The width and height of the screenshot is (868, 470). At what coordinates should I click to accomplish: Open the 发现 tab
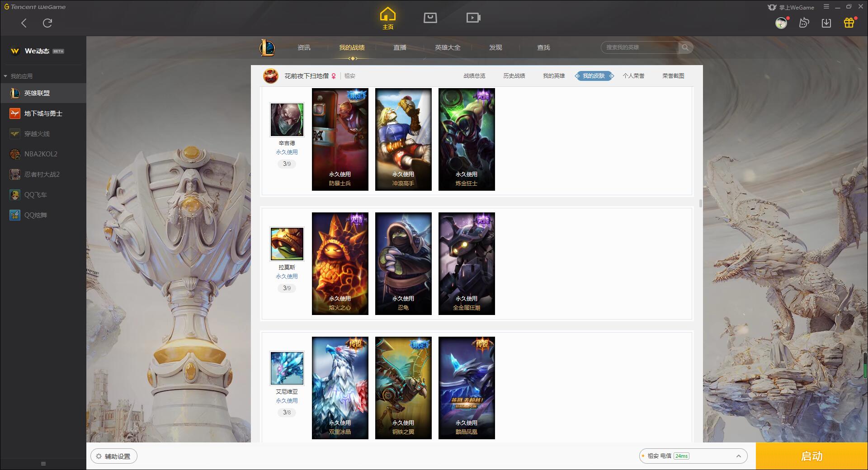(495, 47)
